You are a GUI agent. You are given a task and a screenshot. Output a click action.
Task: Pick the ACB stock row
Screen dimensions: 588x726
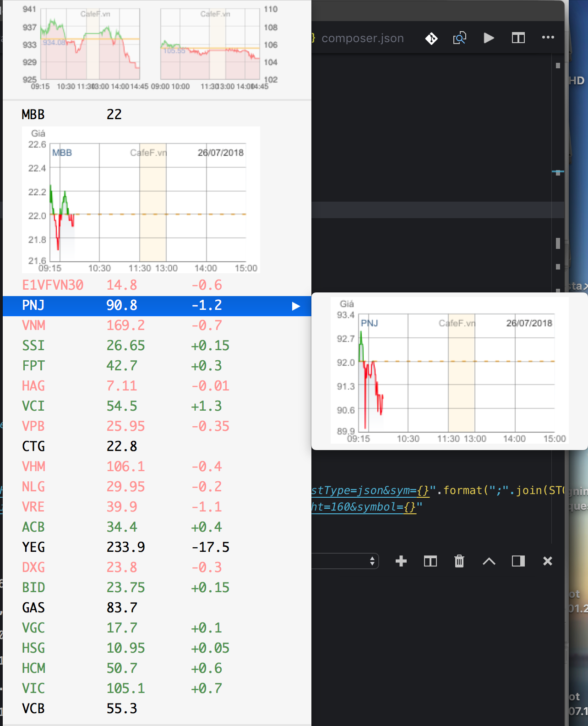point(157,528)
